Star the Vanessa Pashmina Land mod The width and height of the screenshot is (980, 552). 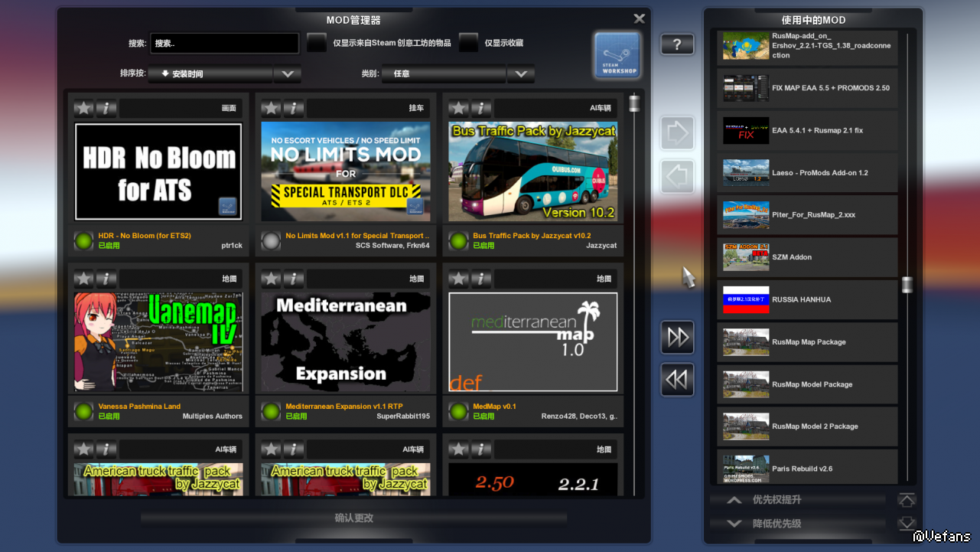[x=84, y=279]
